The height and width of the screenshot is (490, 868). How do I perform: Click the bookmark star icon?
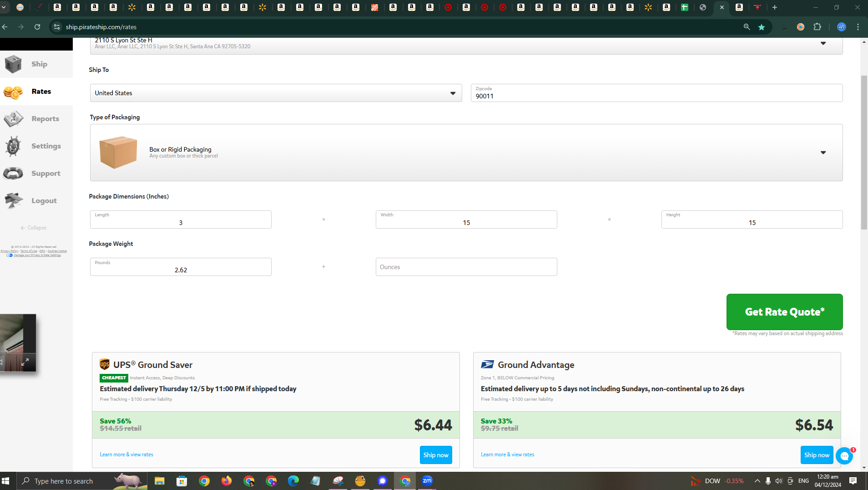pos(762,27)
